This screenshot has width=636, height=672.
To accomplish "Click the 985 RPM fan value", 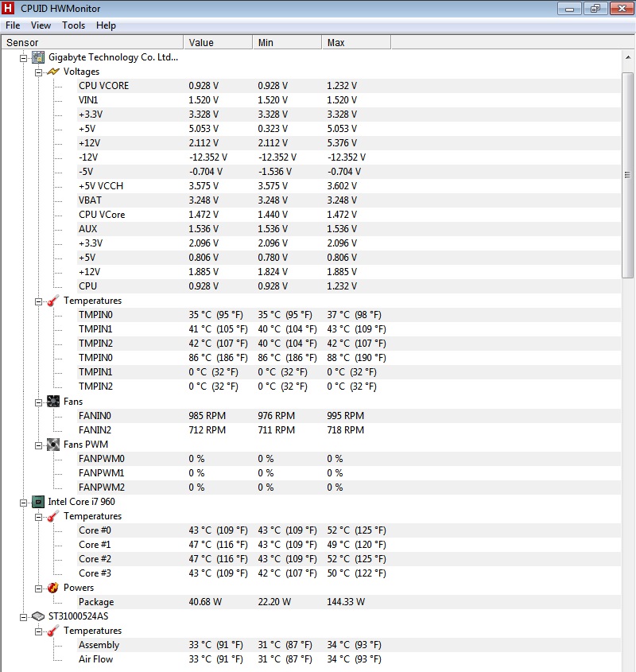I will (207, 416).
